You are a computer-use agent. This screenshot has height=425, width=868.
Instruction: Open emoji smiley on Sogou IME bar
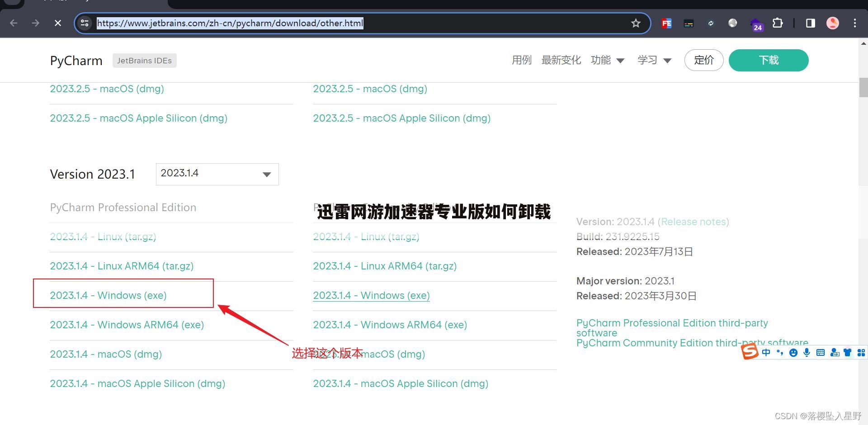pyautogui.click(x=793, y=353)
